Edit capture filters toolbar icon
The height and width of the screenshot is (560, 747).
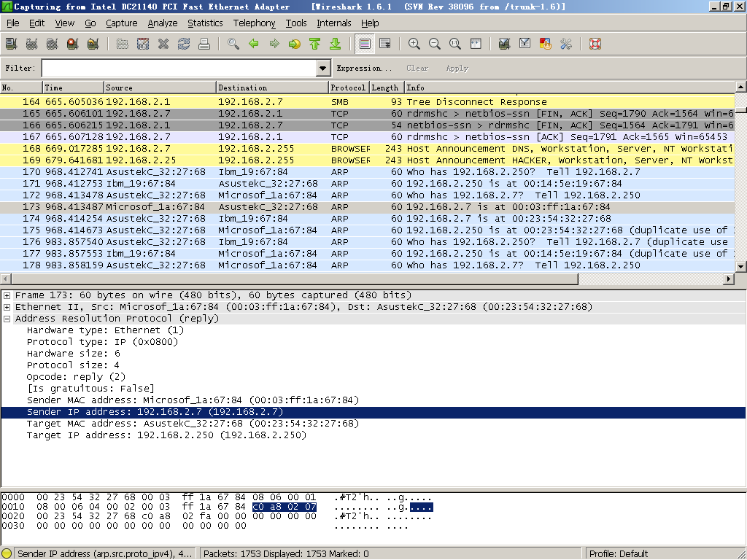(x=505, y=44)
